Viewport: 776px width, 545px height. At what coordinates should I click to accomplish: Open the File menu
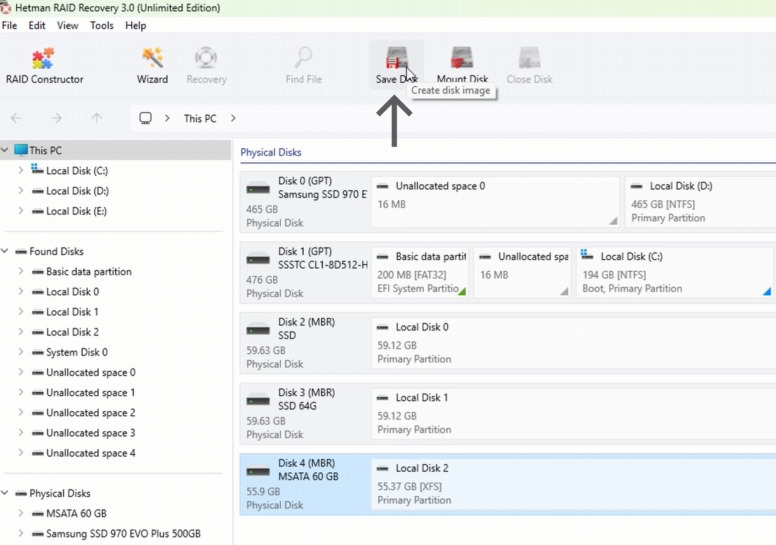pos(9,26)
